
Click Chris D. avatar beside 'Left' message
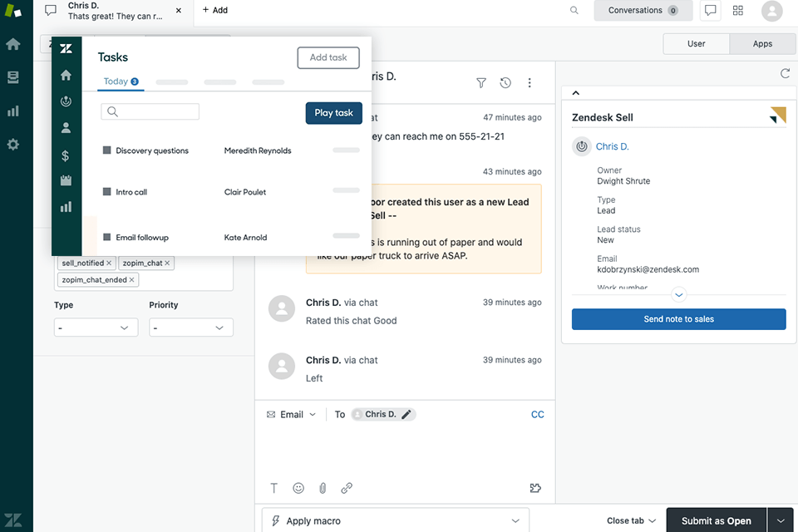click(282, 366)
